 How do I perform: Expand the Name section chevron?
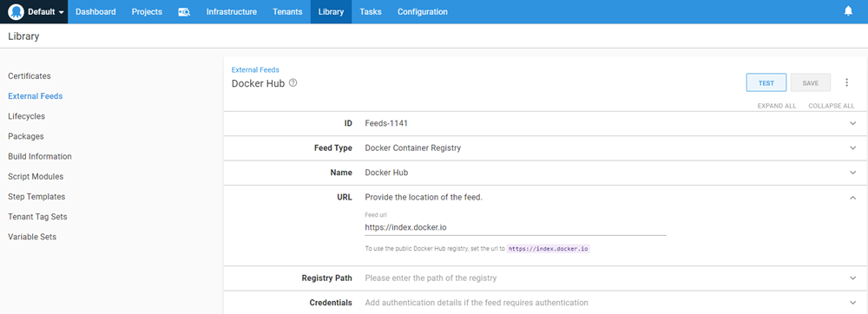coord(852,173)
